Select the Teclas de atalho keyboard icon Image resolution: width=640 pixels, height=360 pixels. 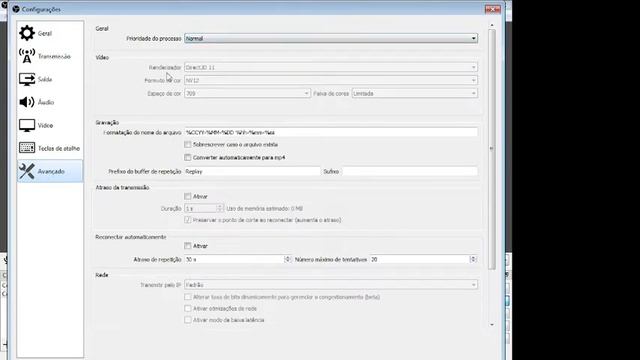pos(27,148)
